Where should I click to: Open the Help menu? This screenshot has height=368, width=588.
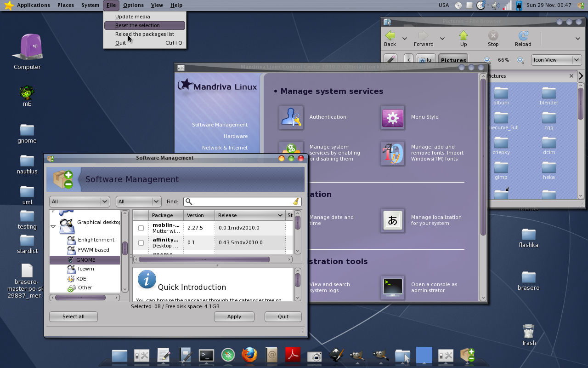coord(176,5)
